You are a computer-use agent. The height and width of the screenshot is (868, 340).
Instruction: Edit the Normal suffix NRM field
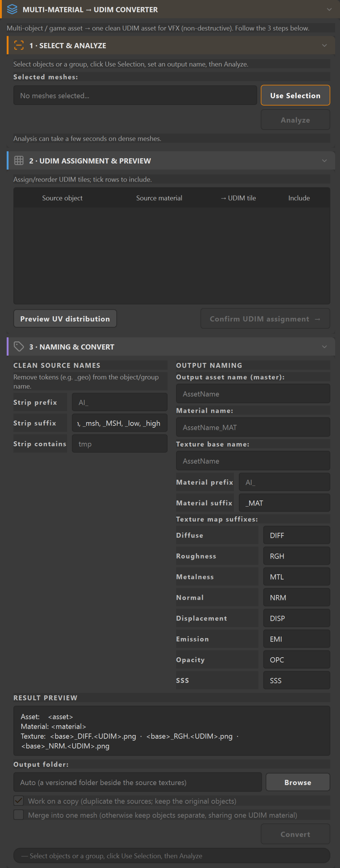296,598
